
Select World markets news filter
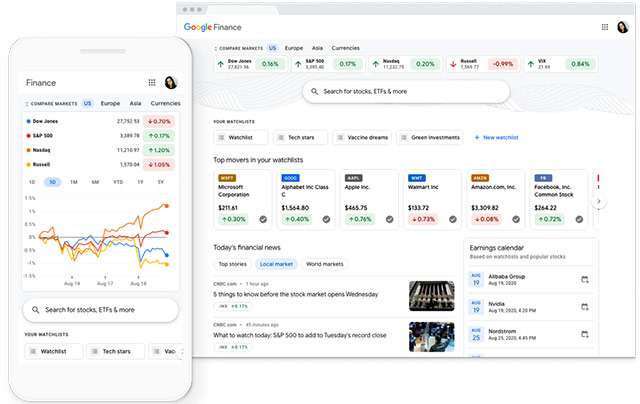coord(324,264)
